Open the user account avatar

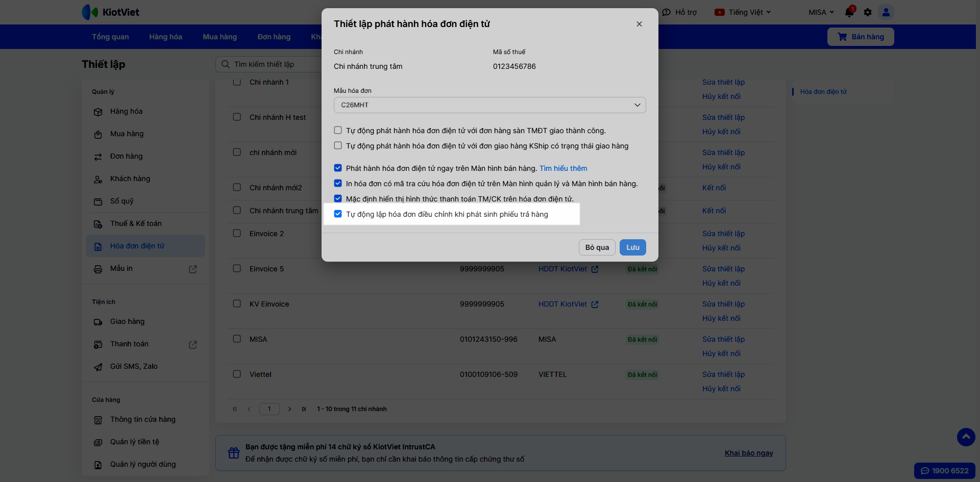[x=886, y=12]
